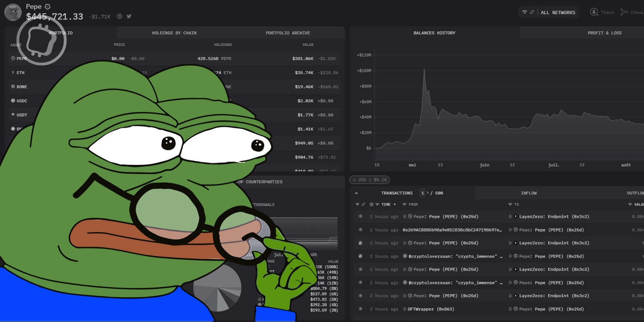
Task: Open the Visualize graph icon
Action: [x=624, y=12]
